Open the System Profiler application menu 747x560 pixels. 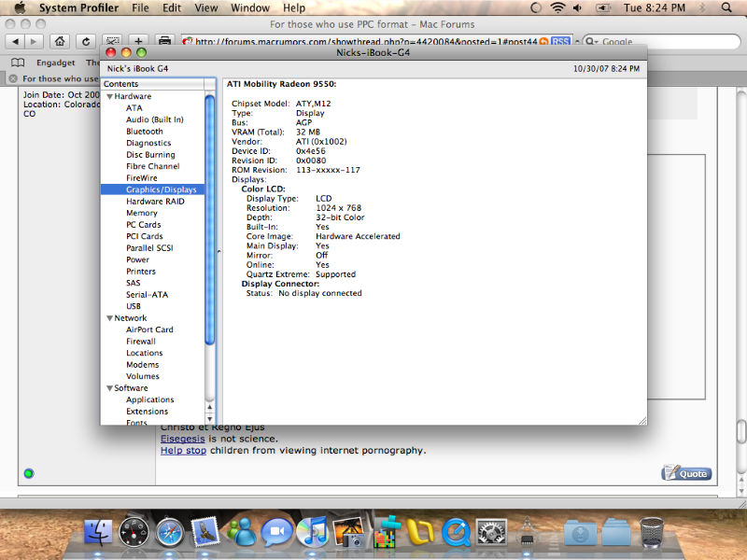[x=78, y=7]
